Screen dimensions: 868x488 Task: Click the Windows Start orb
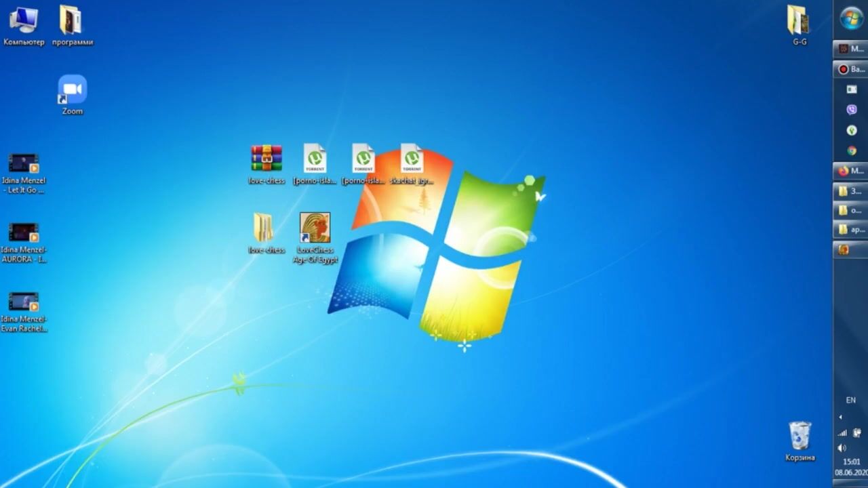pos(851,18)
